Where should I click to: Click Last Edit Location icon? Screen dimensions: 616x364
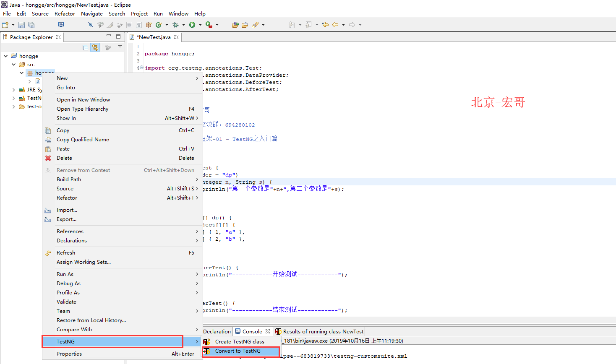[325, 25]
